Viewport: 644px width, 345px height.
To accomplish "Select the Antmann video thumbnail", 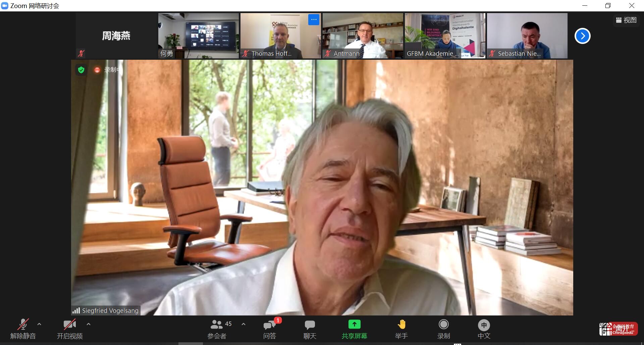I will 363,36.
